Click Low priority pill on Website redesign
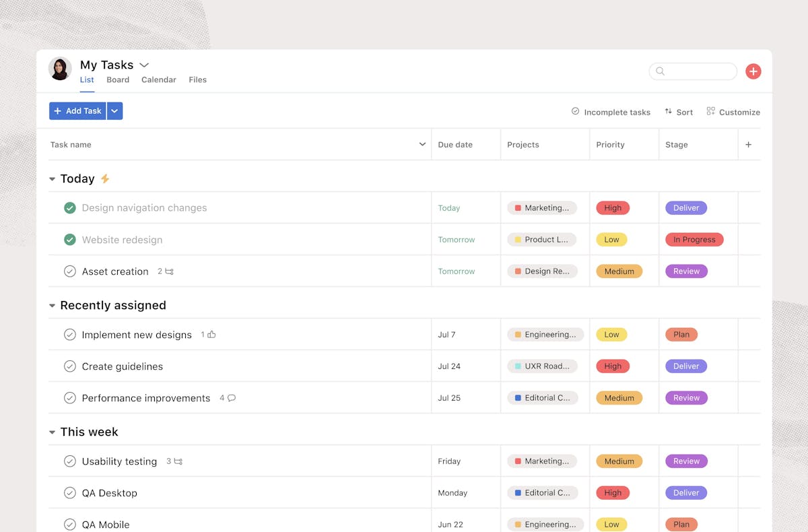Screen dimensions: 808x532 click(x=611, y=240)
